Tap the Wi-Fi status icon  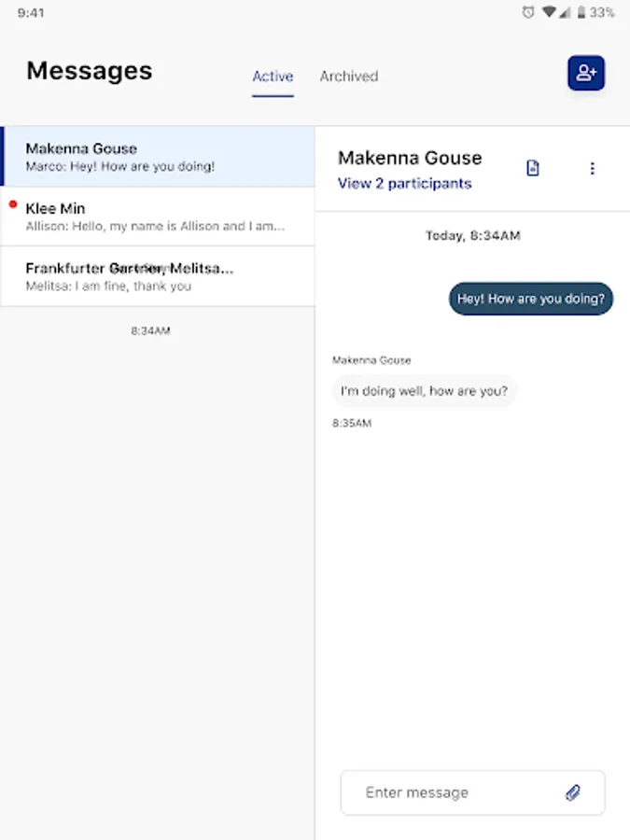[549, 13]
